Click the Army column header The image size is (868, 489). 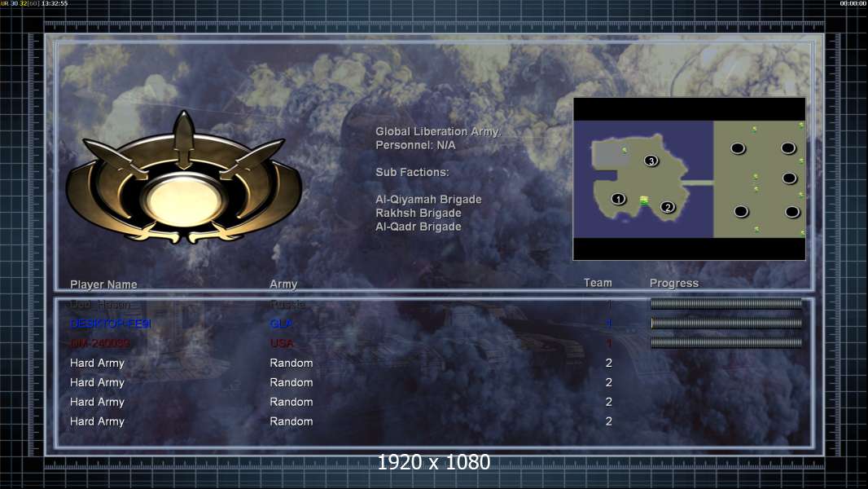coord(283,284)
